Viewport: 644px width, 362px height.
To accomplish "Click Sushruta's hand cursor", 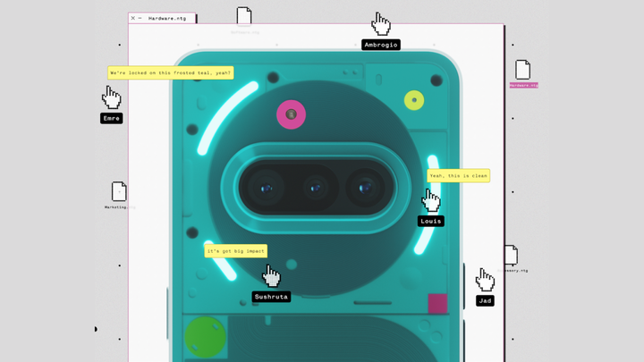I will click(270, 274).
